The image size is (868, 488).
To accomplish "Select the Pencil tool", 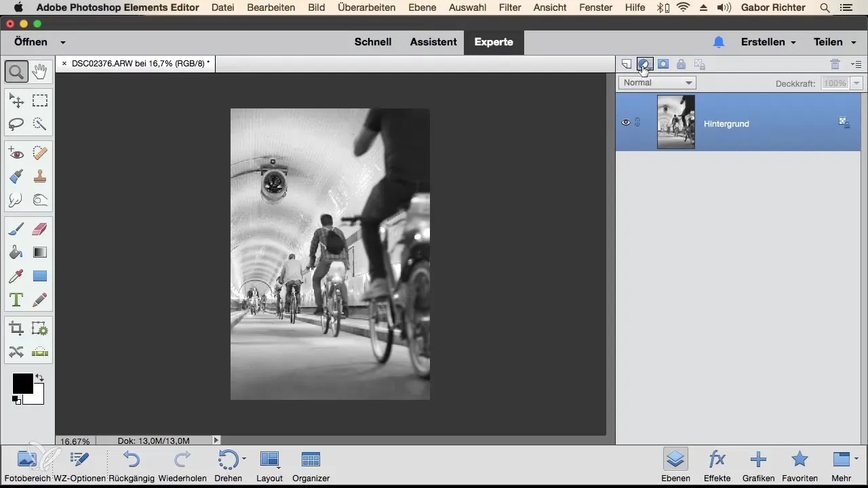I will click(x=40, y=299).
